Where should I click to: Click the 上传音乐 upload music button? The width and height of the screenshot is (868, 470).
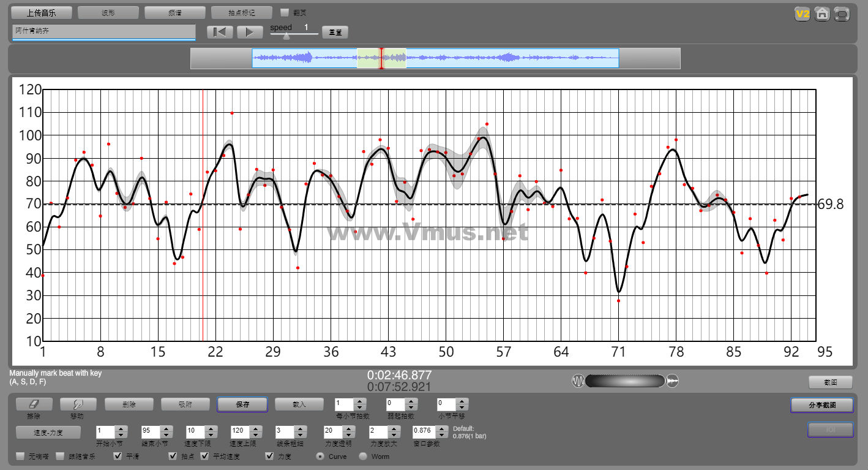pyautogui.click(x=42, y=12)
